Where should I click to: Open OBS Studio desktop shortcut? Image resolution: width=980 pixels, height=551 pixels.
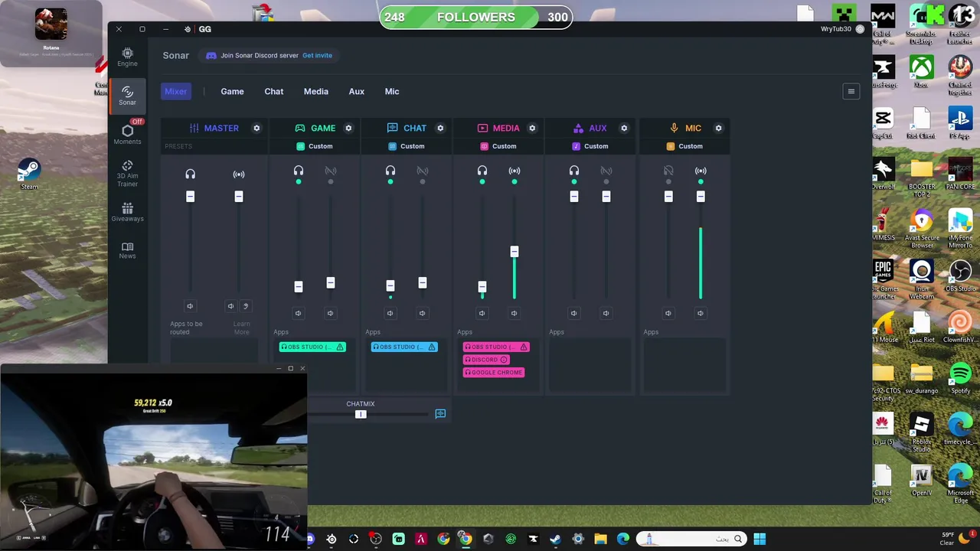pos(960,276)
